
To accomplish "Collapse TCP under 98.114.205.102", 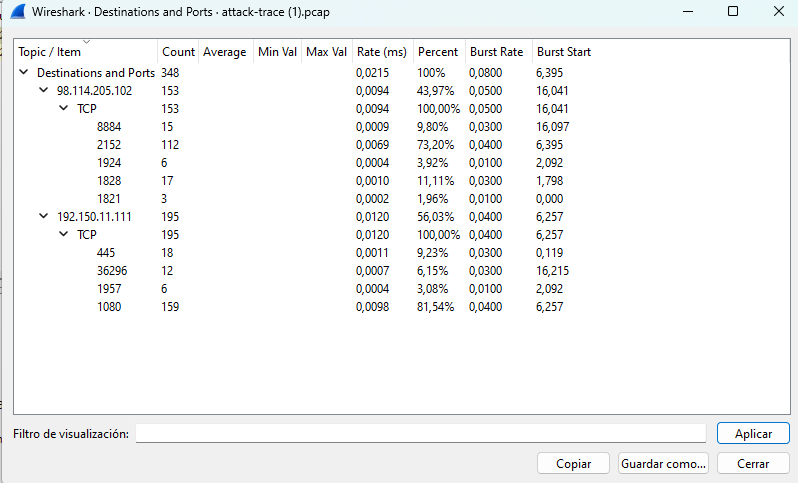I will click(x=63, y=109).
